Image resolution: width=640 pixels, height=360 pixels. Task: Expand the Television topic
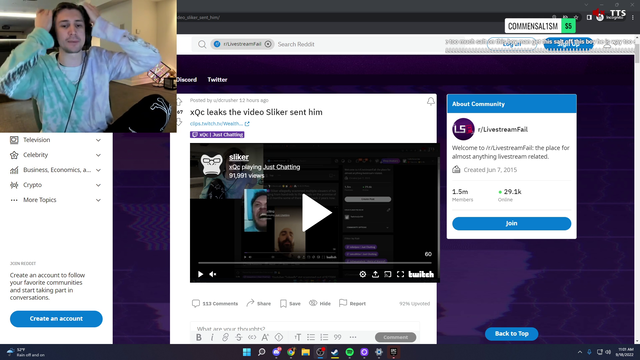coord(56,140)
